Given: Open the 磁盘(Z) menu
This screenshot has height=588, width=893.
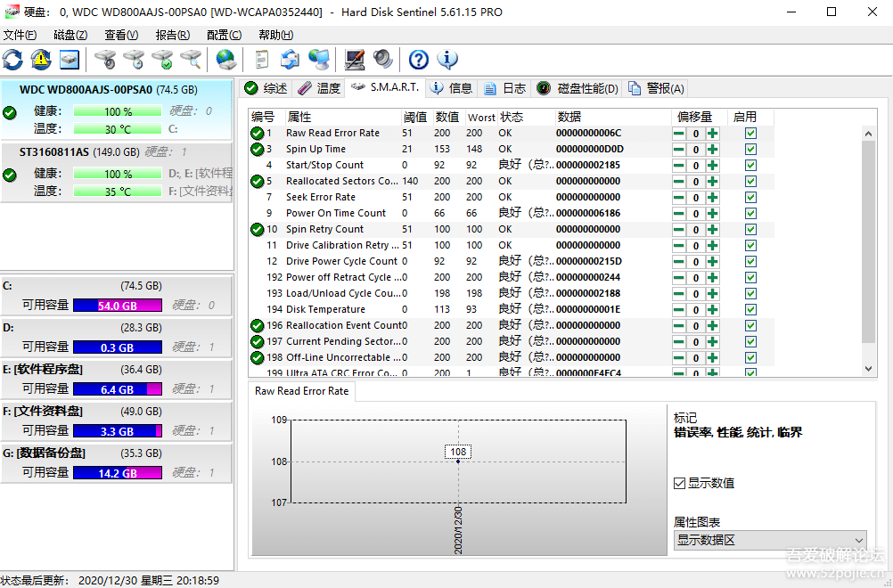Looking at the screenshot, I should tap(70, 36).
